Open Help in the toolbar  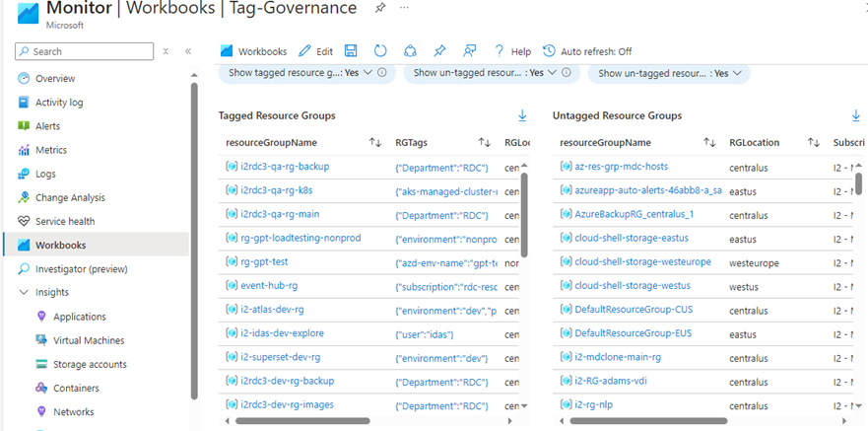click(512, 51)
